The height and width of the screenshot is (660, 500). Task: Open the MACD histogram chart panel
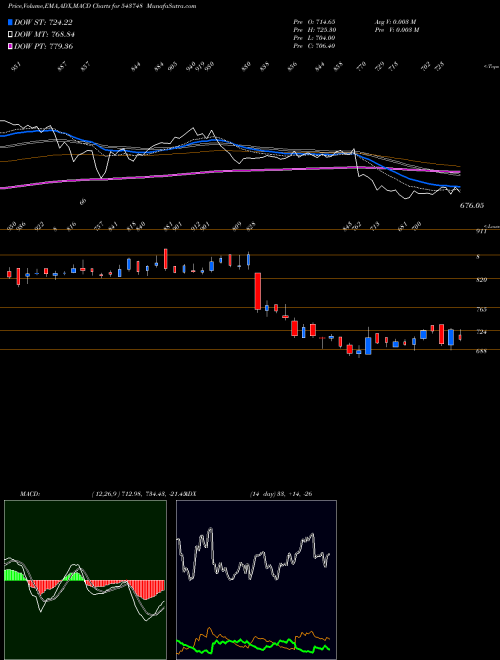[x=85, y=580]
